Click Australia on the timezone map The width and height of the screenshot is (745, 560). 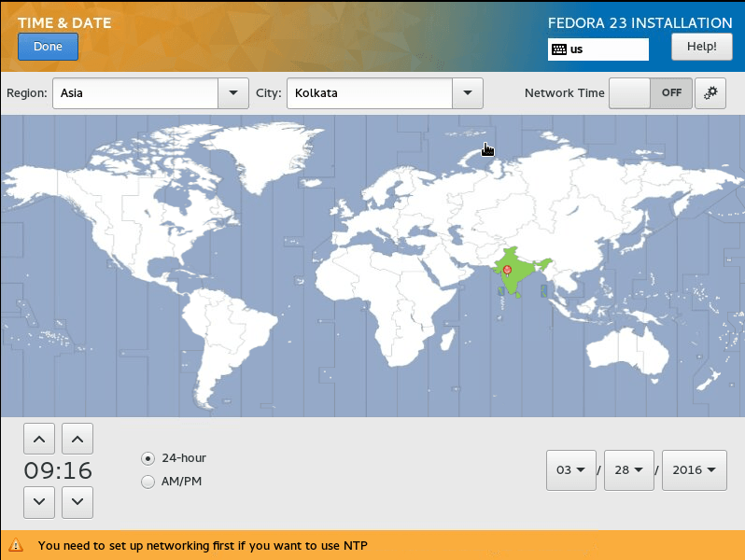click(x=627, y=352)
